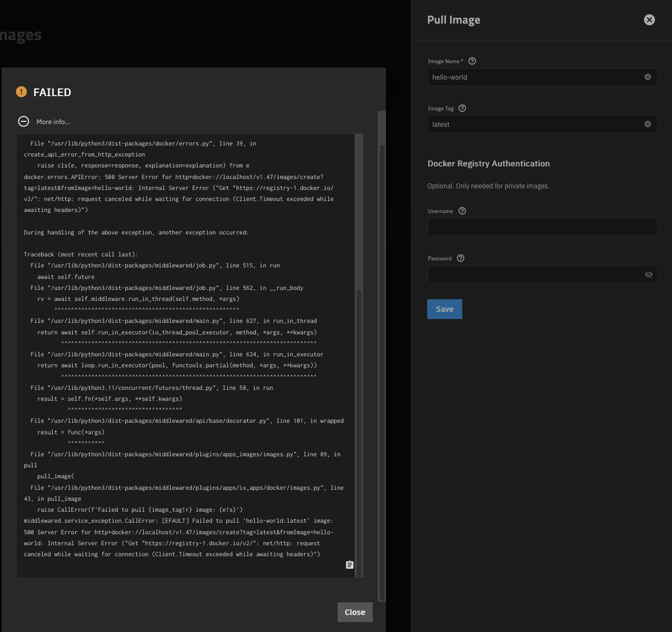The width and height of the screenshot is (672, 632).
Task: Copy traceback to clipboard
Action: (350, 564)
